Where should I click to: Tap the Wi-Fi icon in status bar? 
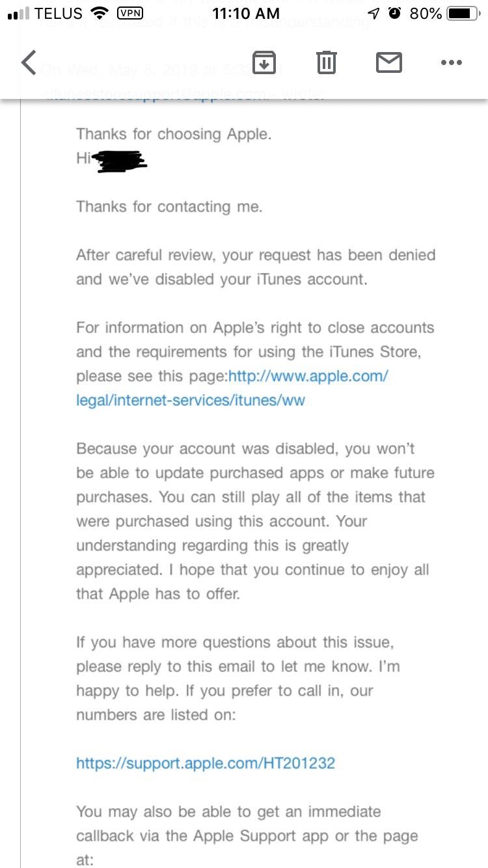click(x=100, y=12)
